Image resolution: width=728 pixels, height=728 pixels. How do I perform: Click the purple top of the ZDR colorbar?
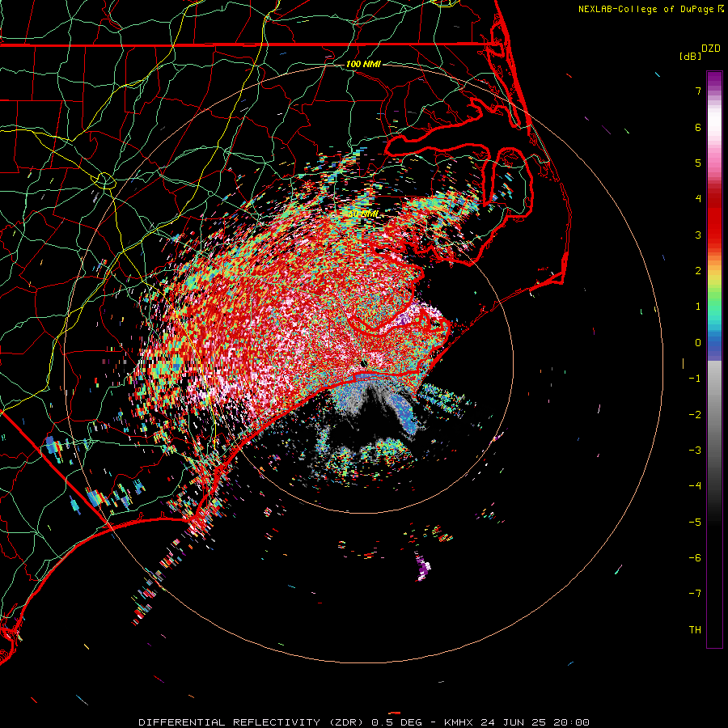tap(714, 79)
